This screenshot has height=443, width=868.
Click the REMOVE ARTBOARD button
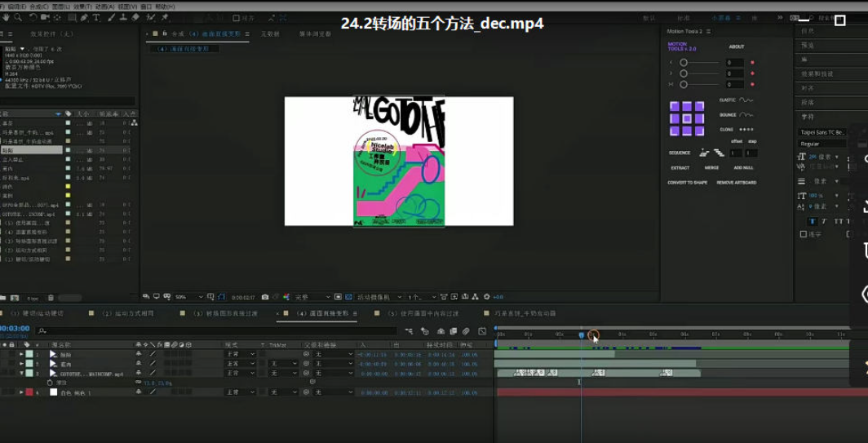click(x=736, y=182)
